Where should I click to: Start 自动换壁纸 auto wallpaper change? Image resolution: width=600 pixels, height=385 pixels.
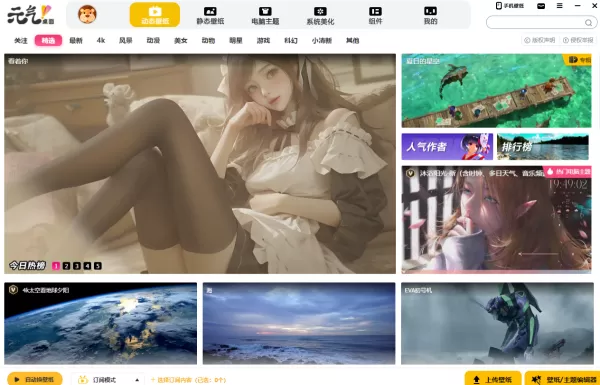pos(35,379)
